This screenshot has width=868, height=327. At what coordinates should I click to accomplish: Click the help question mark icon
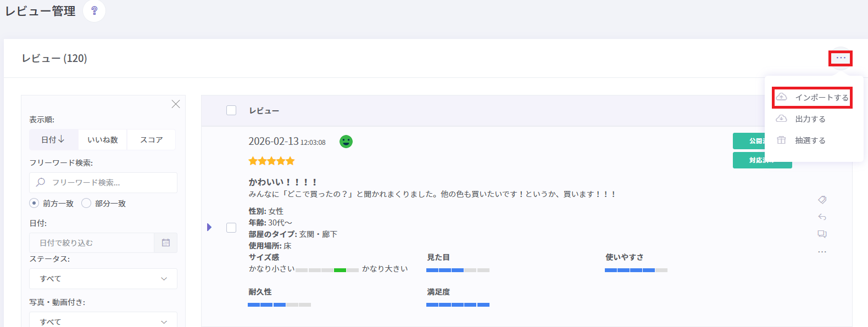point(94,11)
